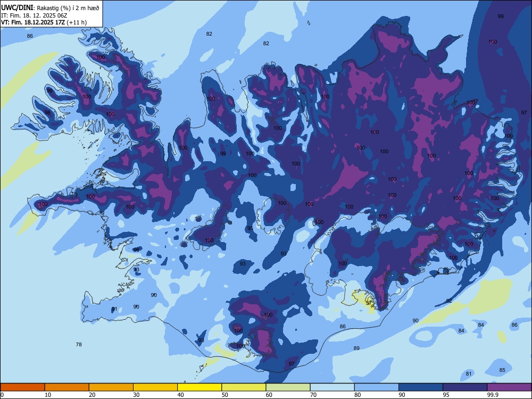Click the '98' value on the Westfjords

tap(47, 113)
